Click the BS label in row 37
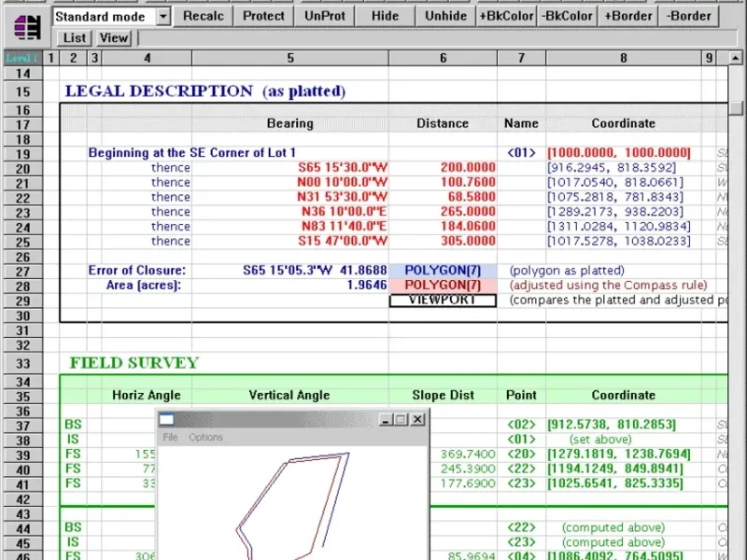The height and width of the screenshot is (560, 747). click(73, 425)
